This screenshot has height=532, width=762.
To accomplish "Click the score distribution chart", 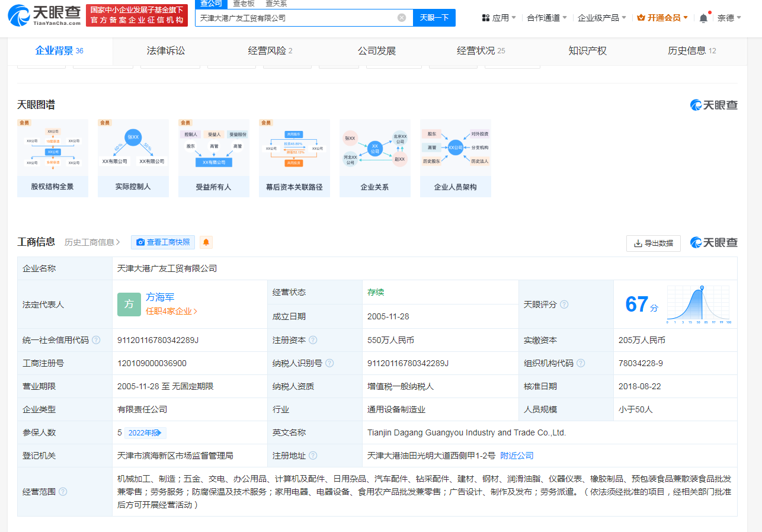I will [699, 305].
